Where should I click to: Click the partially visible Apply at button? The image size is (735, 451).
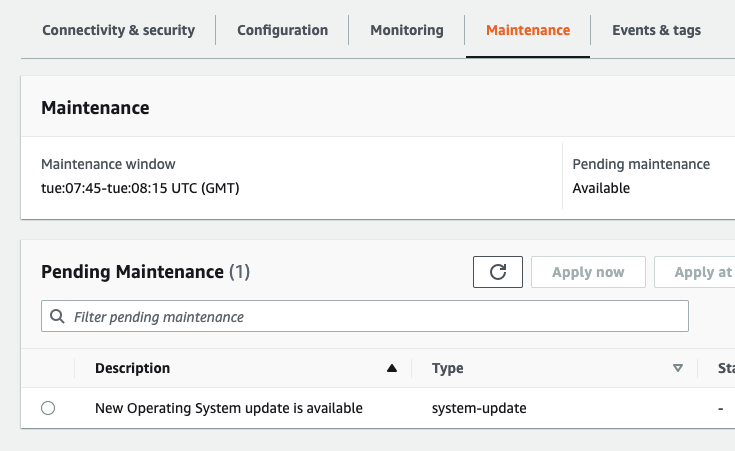coord(702,272)
